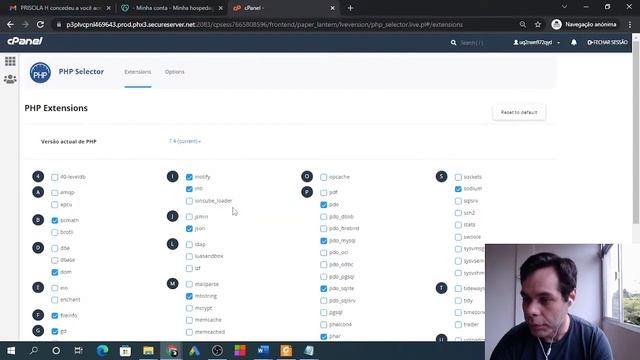Open Microsoft Word from taskbar
Viewport: 640px width, 360px height.
click(263, 351)
